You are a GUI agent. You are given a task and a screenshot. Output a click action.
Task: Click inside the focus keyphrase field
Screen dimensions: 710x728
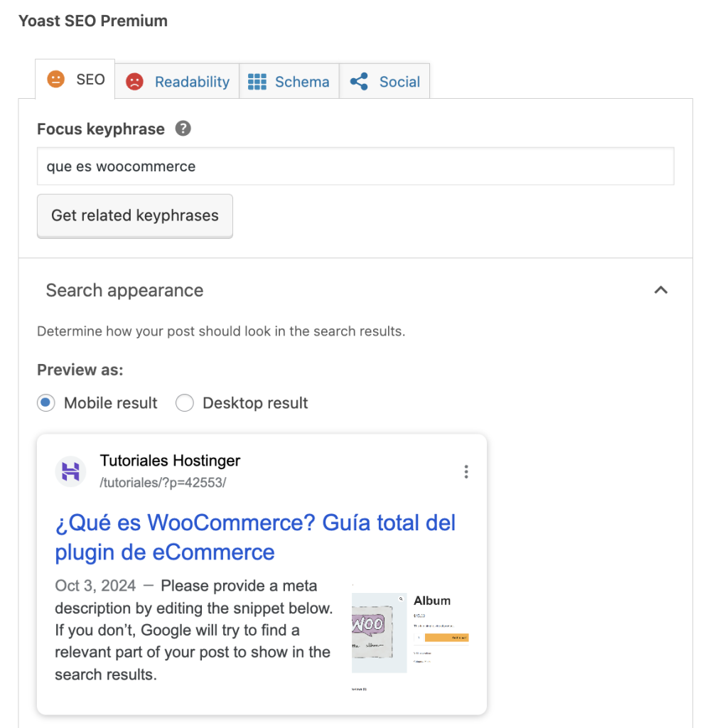[x=355, y=166]
